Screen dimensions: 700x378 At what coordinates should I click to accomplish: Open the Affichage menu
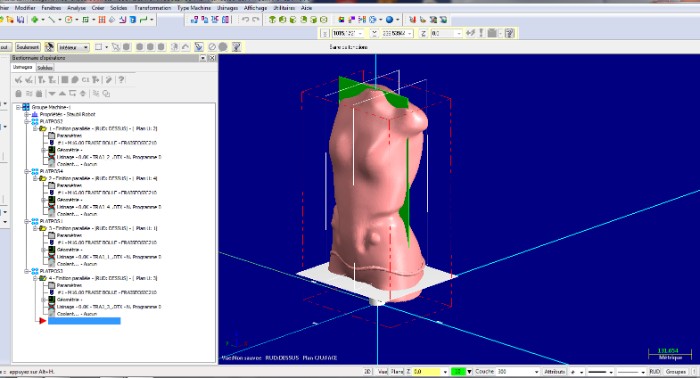pyautogui.click(x=255, y=8)
